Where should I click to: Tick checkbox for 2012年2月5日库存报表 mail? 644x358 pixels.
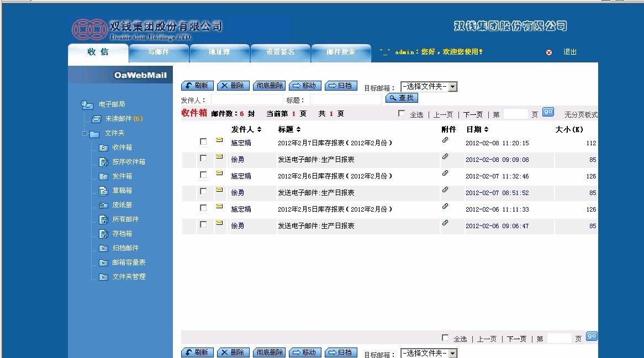click(203, 208)
